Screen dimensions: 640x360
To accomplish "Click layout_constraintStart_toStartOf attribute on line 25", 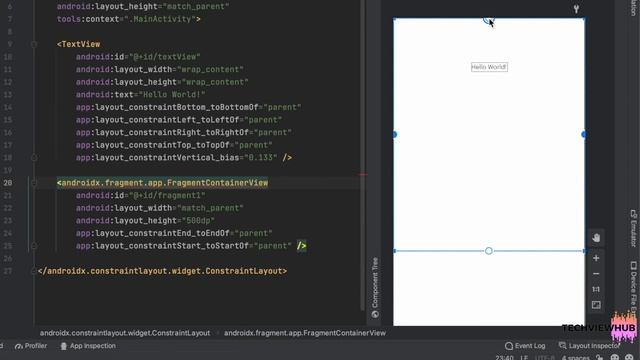I will pos(184,246).
